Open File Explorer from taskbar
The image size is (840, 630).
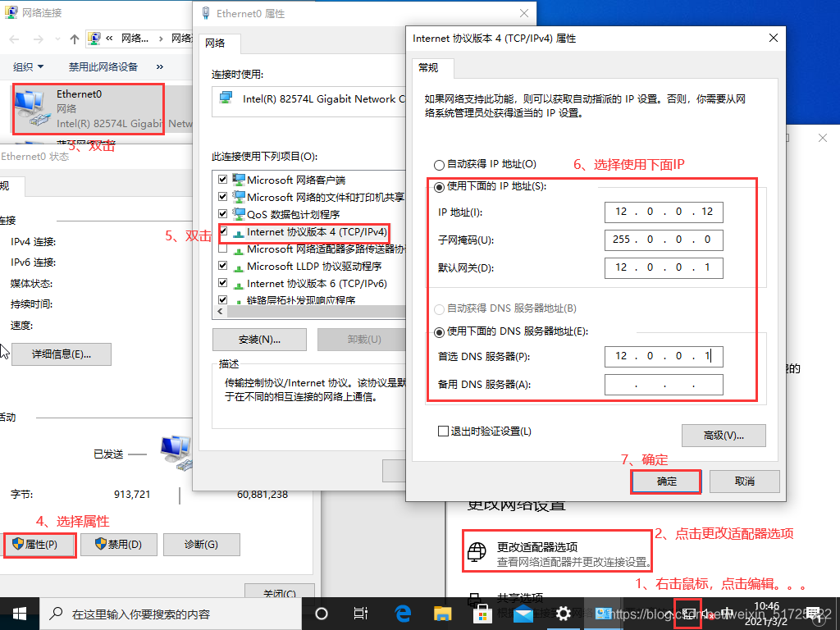tap(442, 614)
